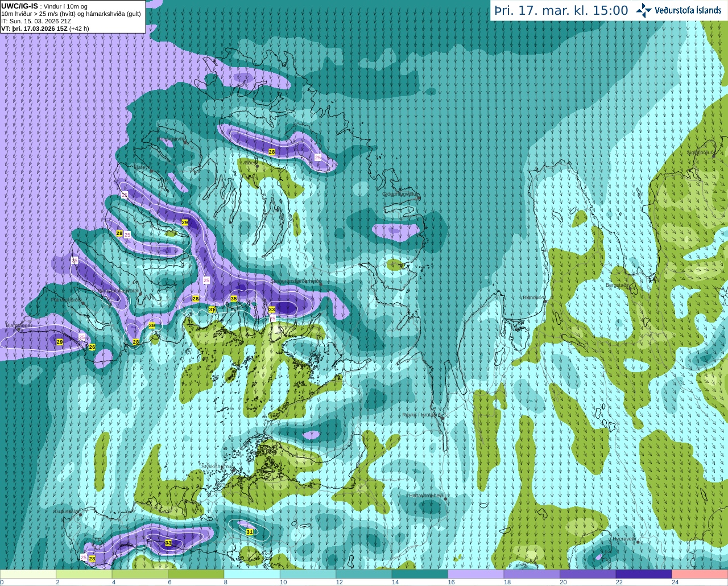Click the yellow gust marker '26'
The height and width of the screenshot is (586, 728).
[x=92, y=347]
